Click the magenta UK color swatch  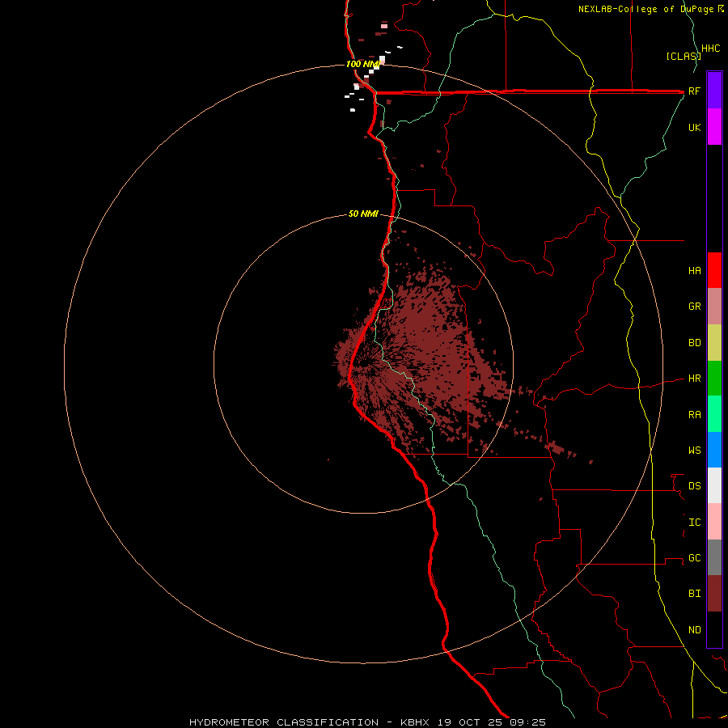pyautogui.click(x=714, y=127)
